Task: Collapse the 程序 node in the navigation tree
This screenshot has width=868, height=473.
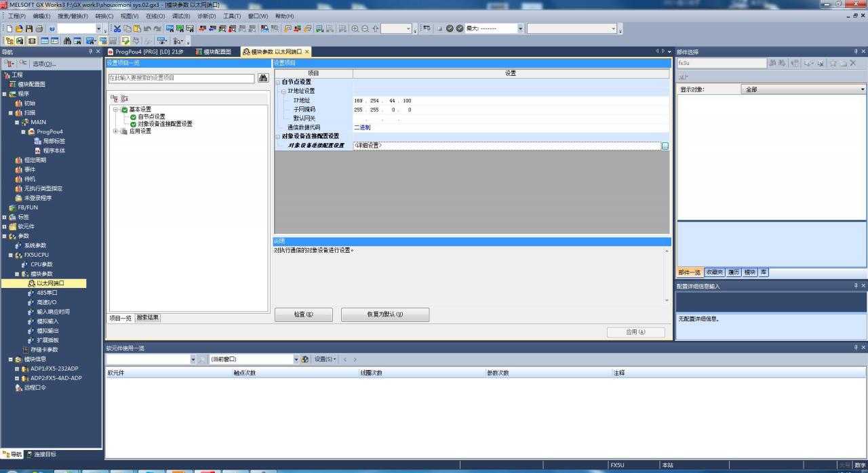Action: pyautogui.click(x=4, y=94)
